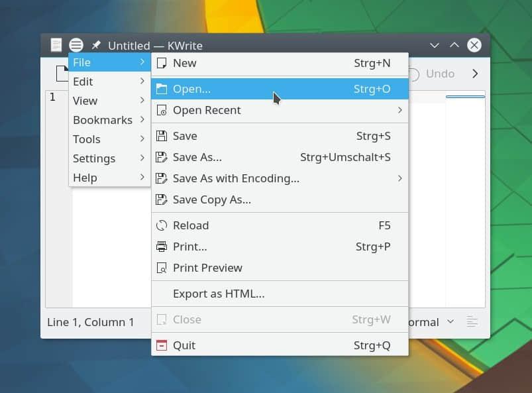Toggle the pin window icon in title bar

tap(96, 45)
